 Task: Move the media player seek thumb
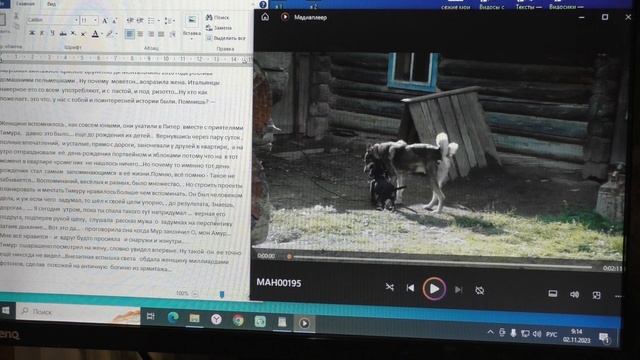(289, 256)
